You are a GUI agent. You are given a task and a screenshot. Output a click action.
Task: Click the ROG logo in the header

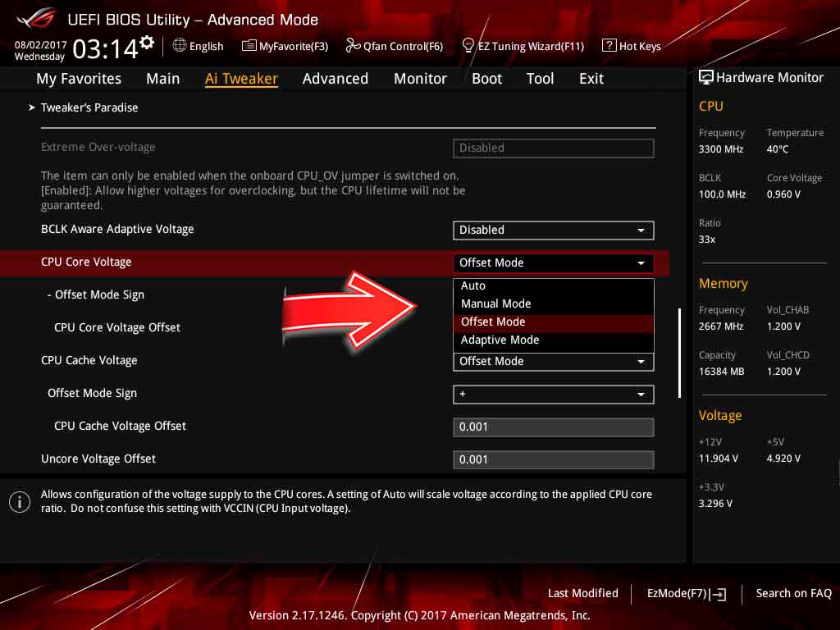[36, 18]
